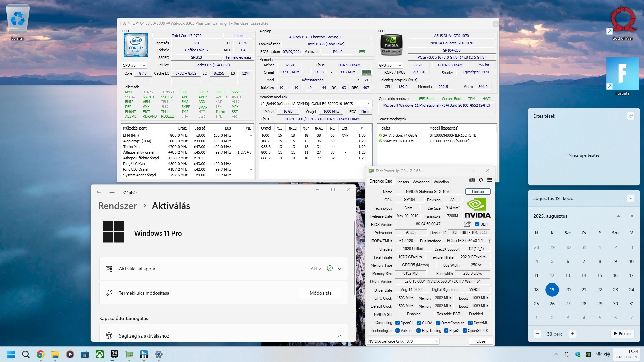Go to next month in calendar
This screenshot has height=362, width=644.
click(x=632, y=216)
